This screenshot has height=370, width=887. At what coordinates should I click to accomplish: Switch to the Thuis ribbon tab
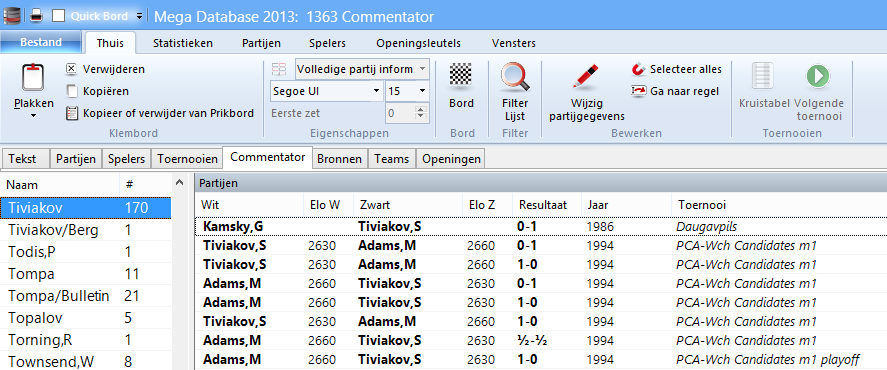110,43
